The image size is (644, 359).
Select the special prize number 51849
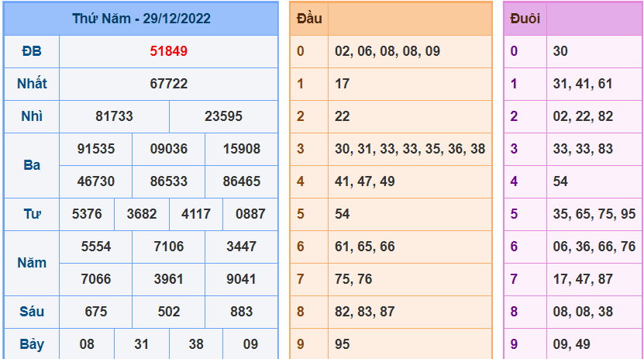(x=168, y=51)
